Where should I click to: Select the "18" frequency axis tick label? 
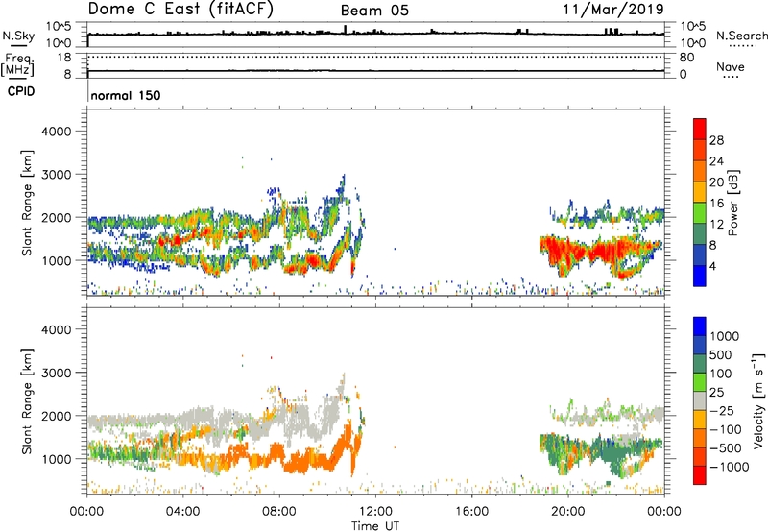click(64, 58)
